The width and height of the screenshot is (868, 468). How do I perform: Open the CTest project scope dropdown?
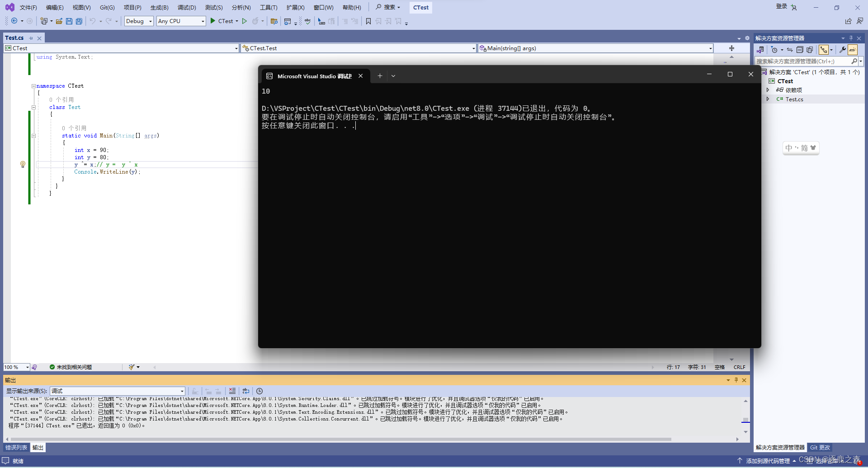121,48
